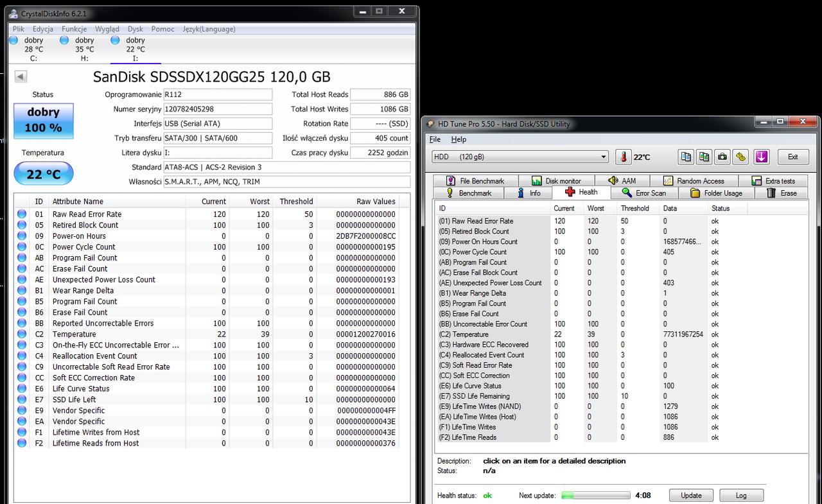
Task: Click status orb for Lifetime Writes from Host
Action: [22, 433]
